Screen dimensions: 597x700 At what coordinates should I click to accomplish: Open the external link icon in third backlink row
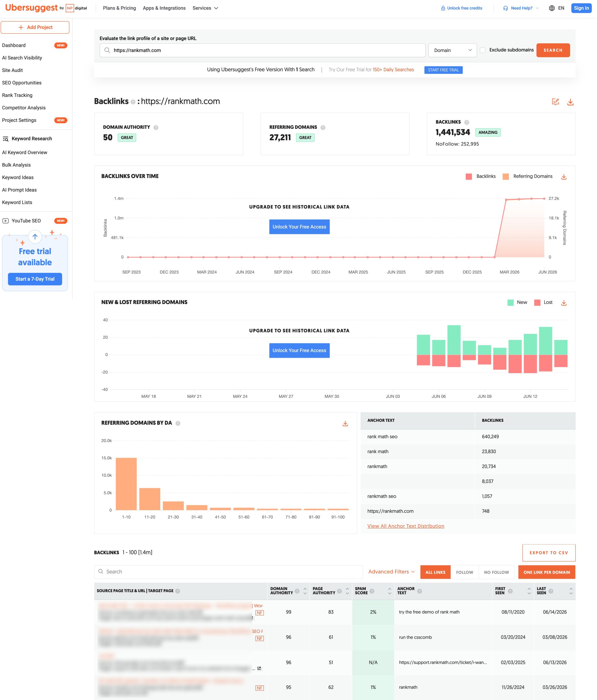click(x=259, y=668)
